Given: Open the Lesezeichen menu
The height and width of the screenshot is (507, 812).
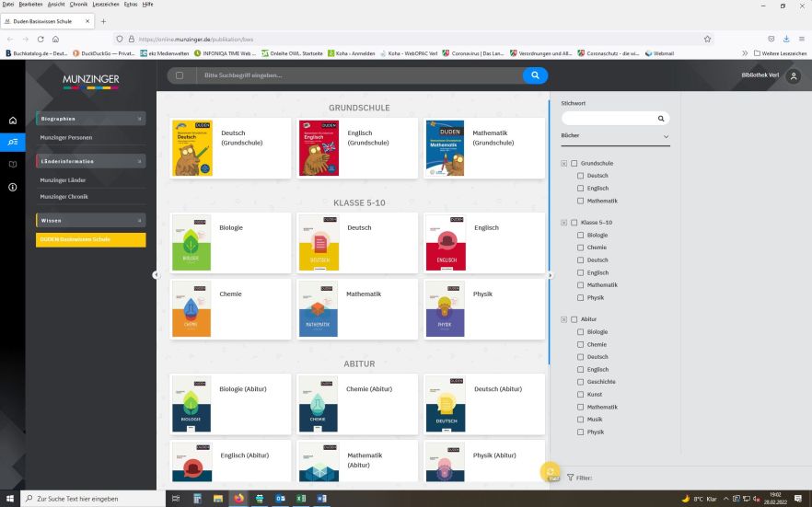Looking at the screenshot, I should pos(106,5).
